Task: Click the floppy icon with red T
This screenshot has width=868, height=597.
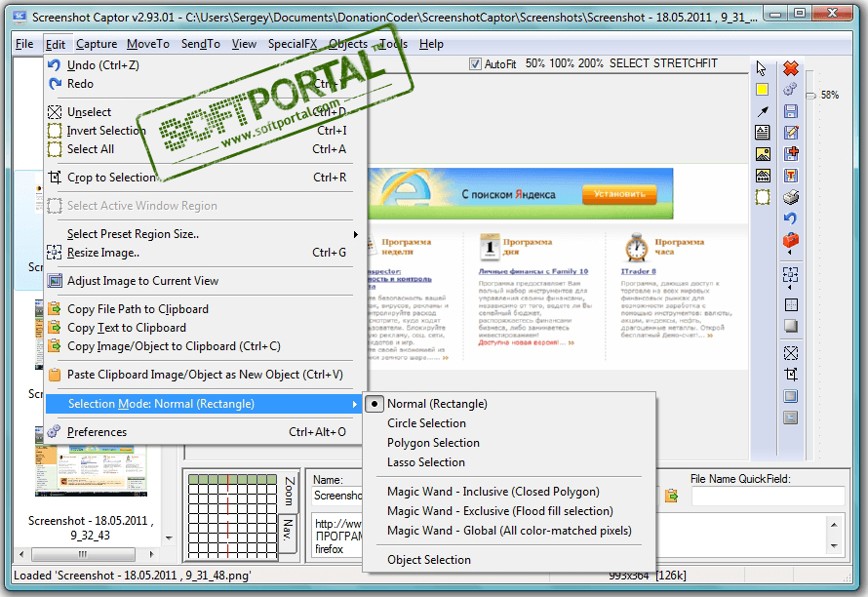Action: click(791, 177)
